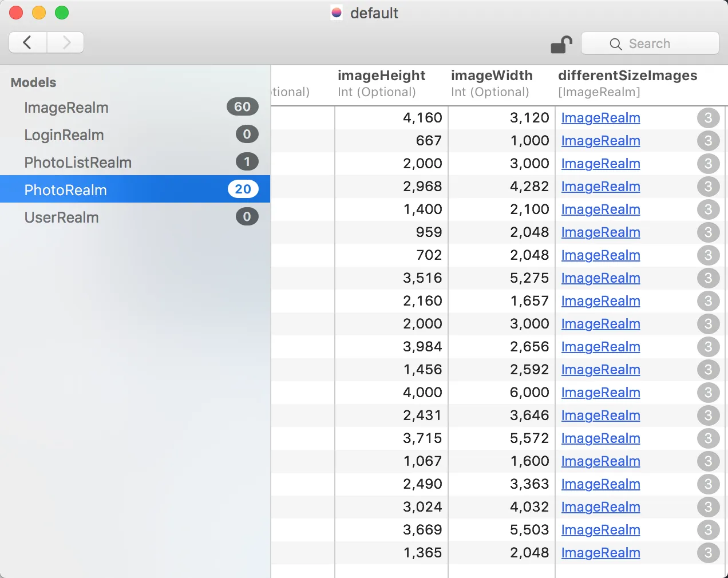Click the 3 badge in the 2,160 row
Viewport: 728px width, 578px height.
pos(708,301)
